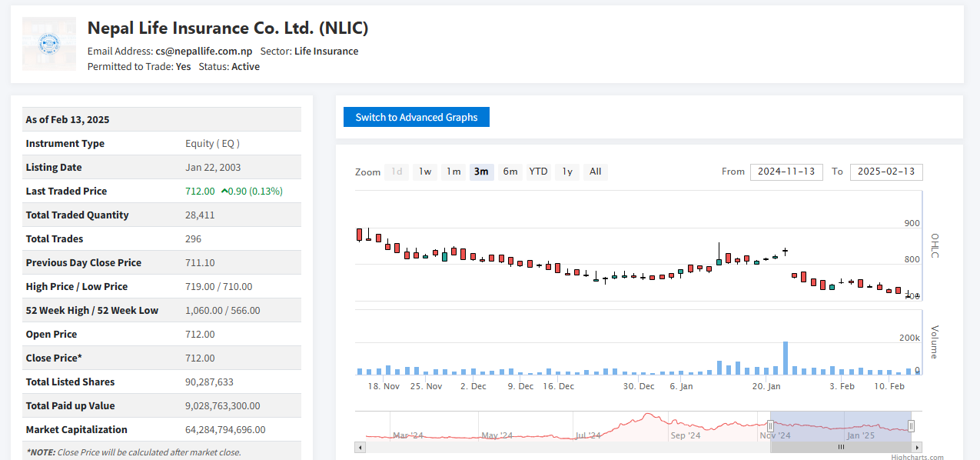Click the From date input field
The image size is (980, 460).
point(786,172)
